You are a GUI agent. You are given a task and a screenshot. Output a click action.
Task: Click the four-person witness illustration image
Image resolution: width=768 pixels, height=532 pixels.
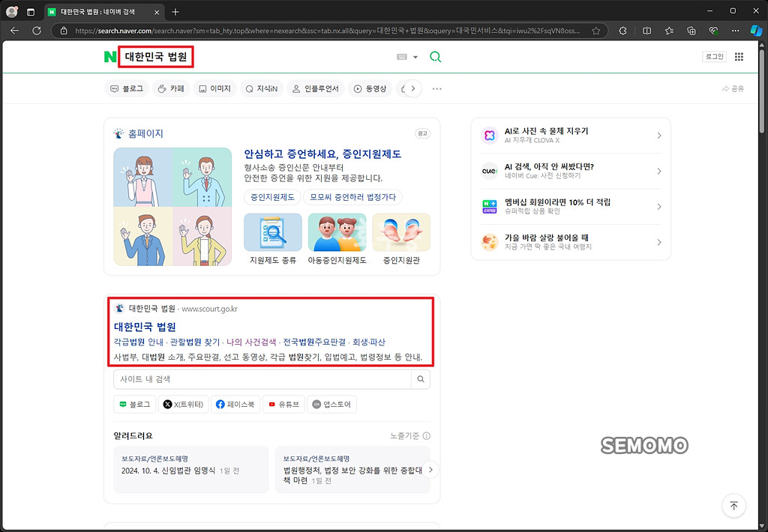(172, 207)
